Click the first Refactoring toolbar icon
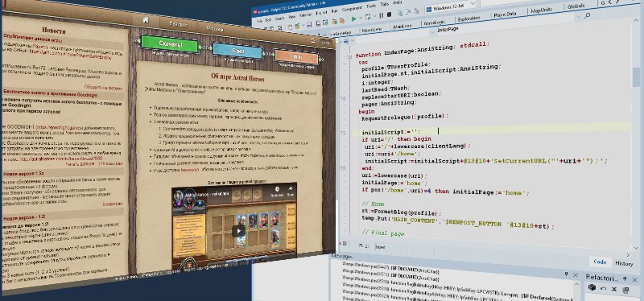Image resolution: width=644 pixels, height=301 pixels. [592, 287]
